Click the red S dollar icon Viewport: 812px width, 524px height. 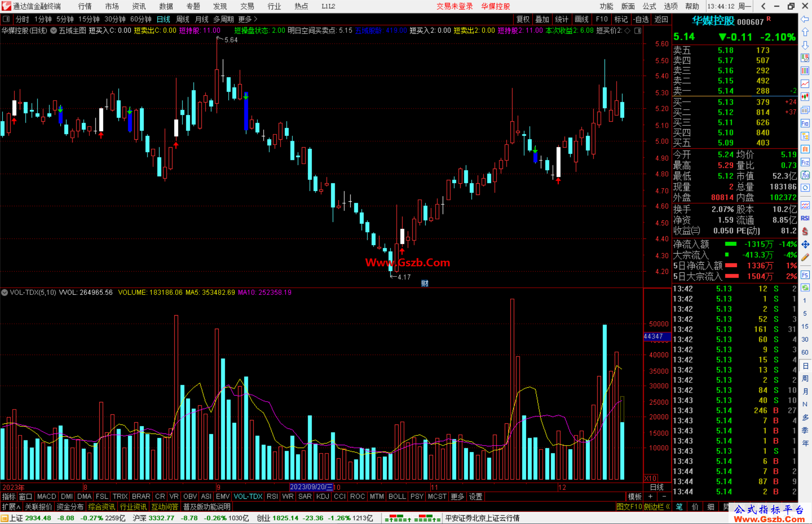tap(805, 231)
